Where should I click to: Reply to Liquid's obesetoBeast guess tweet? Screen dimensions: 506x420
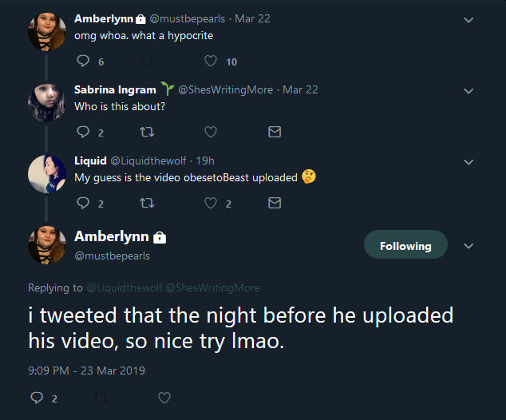click(x=83, y=203)
